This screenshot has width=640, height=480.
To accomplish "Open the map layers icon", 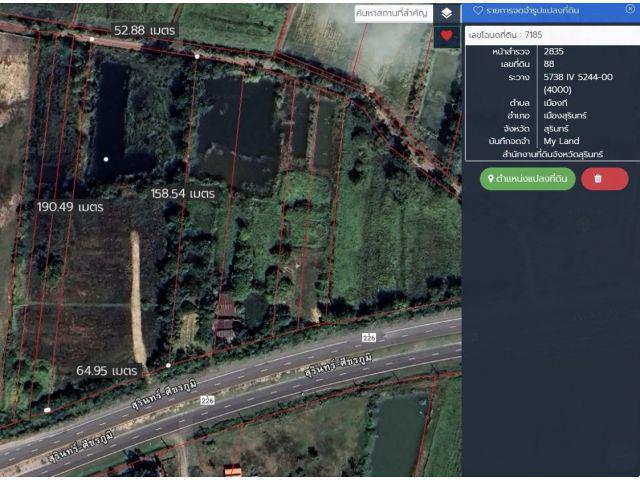I will [x=447, y=13].
